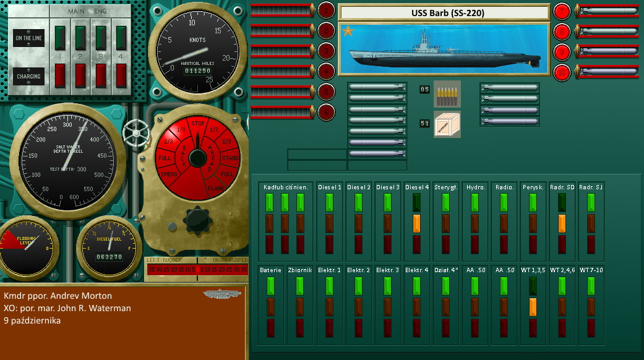Screen dimensions: 644x360
Task: Select the USS Barb (SS-220) name field
Action: 444,12
